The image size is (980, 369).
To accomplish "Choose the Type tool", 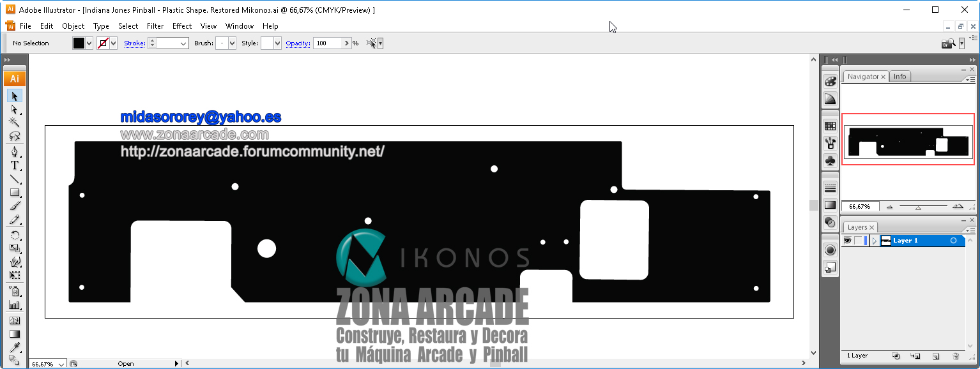I will (x=14, y=165).
